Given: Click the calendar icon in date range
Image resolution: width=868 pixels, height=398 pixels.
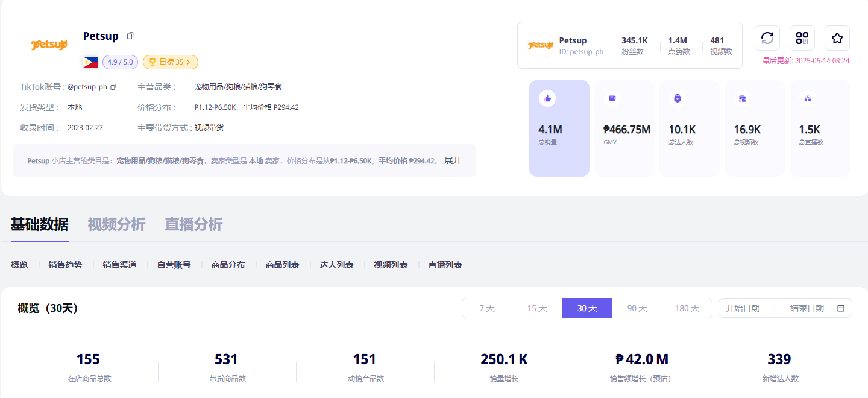Looking at the screenshot, I should pos(841,308).
